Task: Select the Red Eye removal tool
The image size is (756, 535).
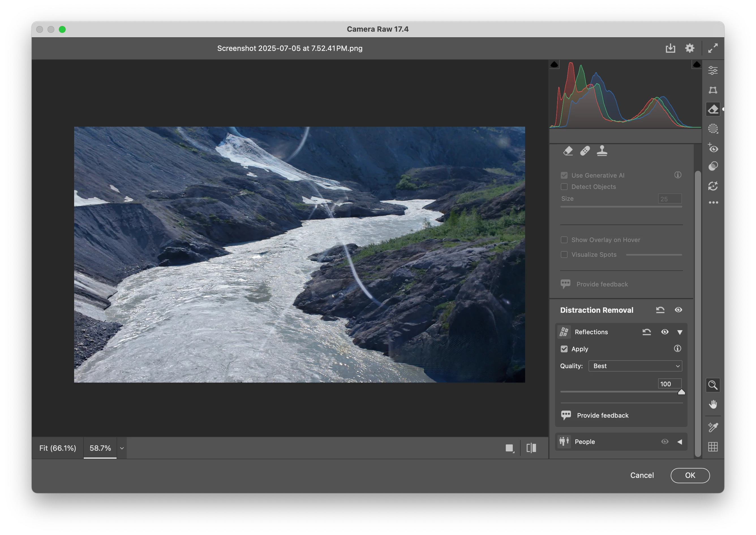Action: click(713, 148)
